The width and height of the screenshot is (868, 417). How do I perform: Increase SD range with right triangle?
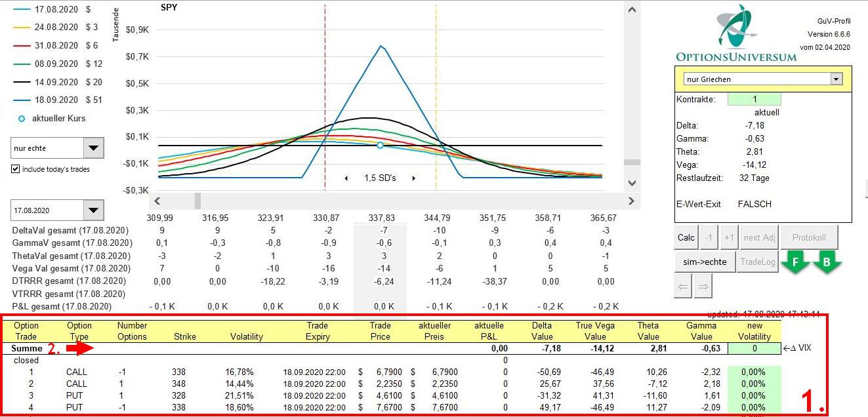[413, 178]
